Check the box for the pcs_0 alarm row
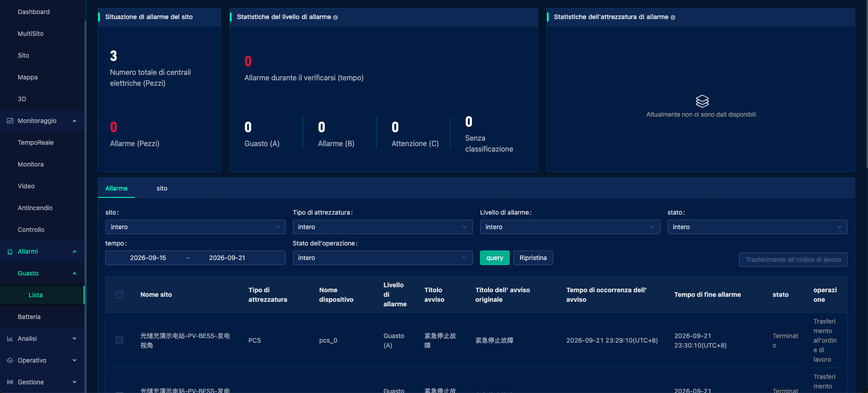 [x=119, y=340]
